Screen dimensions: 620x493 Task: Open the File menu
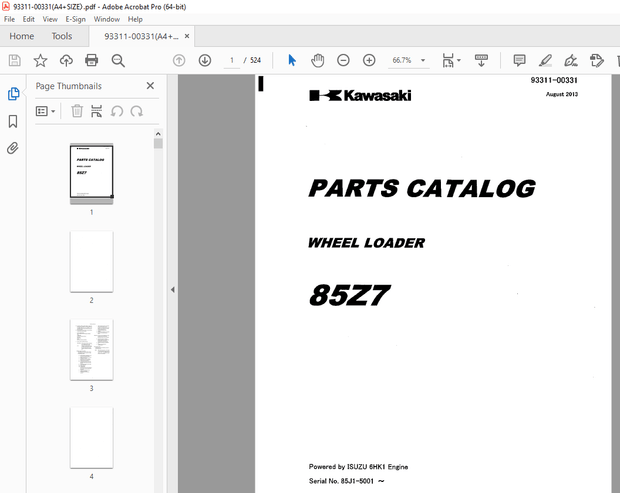point(9,19)
